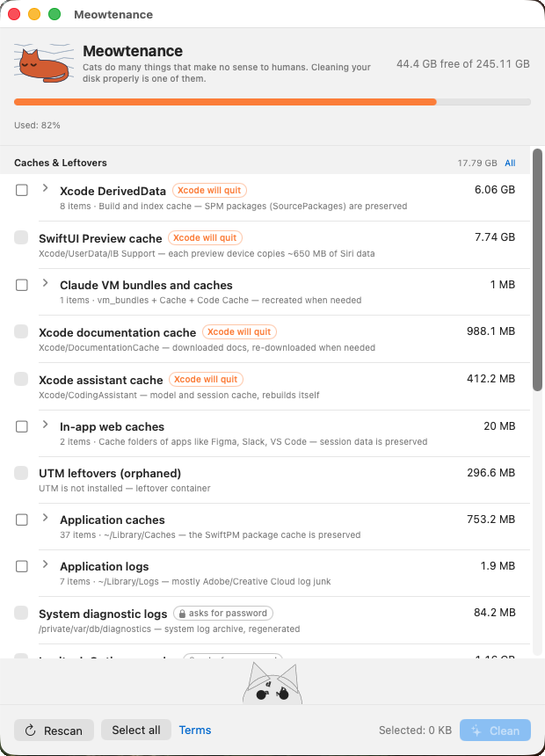Viewport: 545px width, 756px height.
Task: Check the Application caches checkbox
Action: [x=22, y=520]
